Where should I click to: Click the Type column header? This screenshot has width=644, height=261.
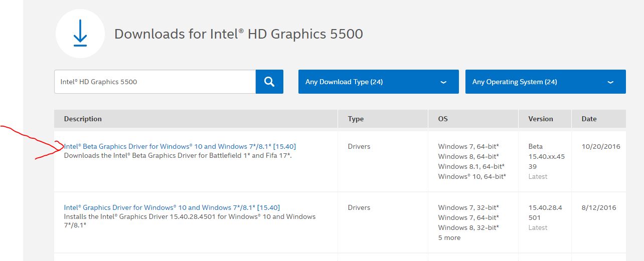[356, 119]
